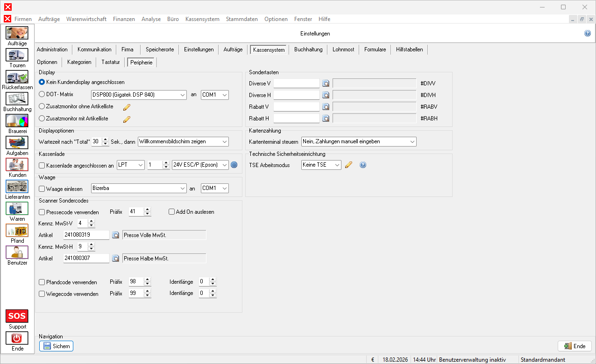Click the Touren truck icon
This screenshot has height=364, width=596.
(17, 55)
